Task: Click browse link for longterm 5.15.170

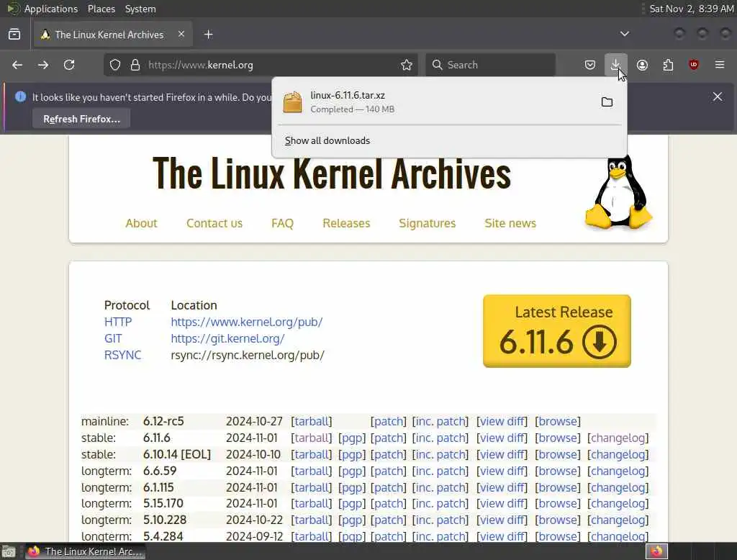Action: tap(558, 504)
